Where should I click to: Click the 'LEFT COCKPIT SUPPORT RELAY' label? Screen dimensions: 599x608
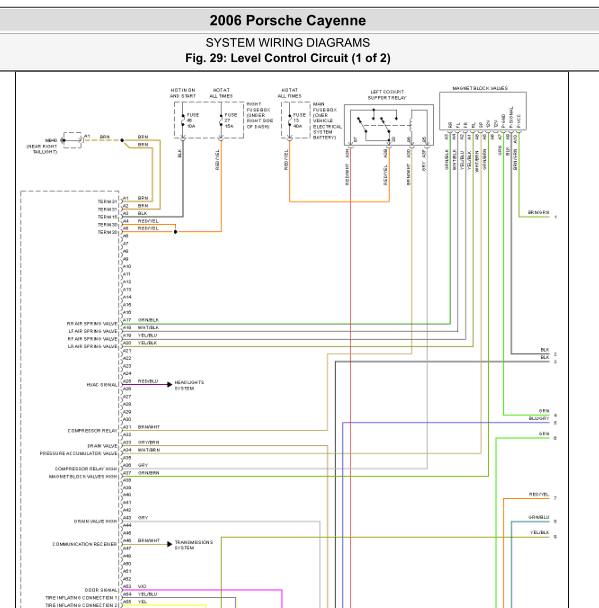(x=387, y=95)
